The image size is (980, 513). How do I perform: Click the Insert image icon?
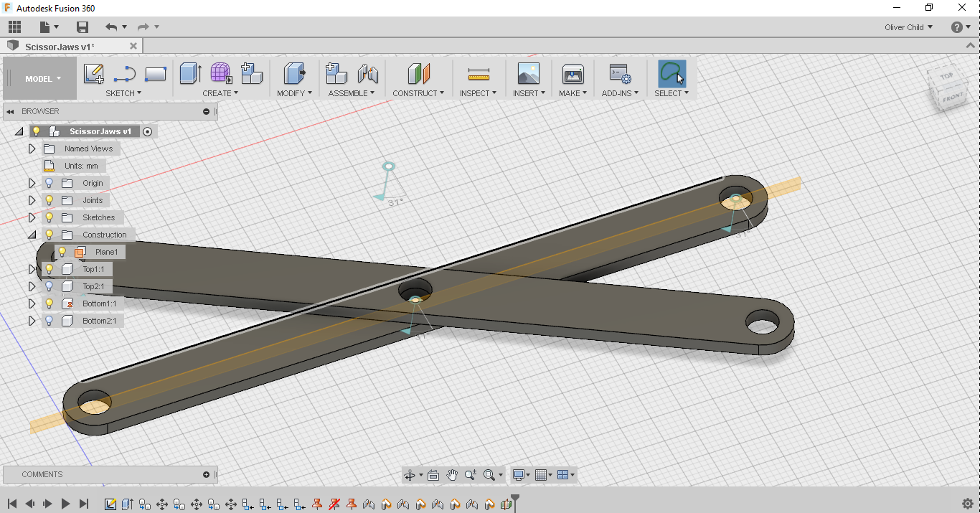(x=529, y=74)
